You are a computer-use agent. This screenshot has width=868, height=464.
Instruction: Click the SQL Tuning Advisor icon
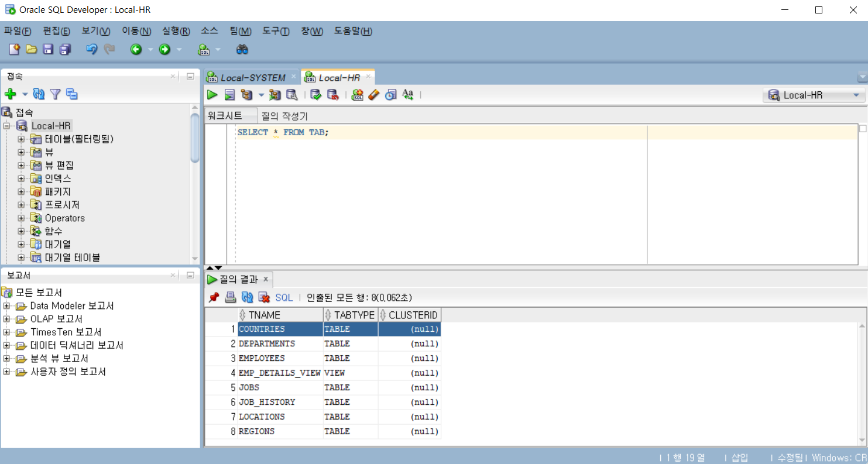pos(291,95)
